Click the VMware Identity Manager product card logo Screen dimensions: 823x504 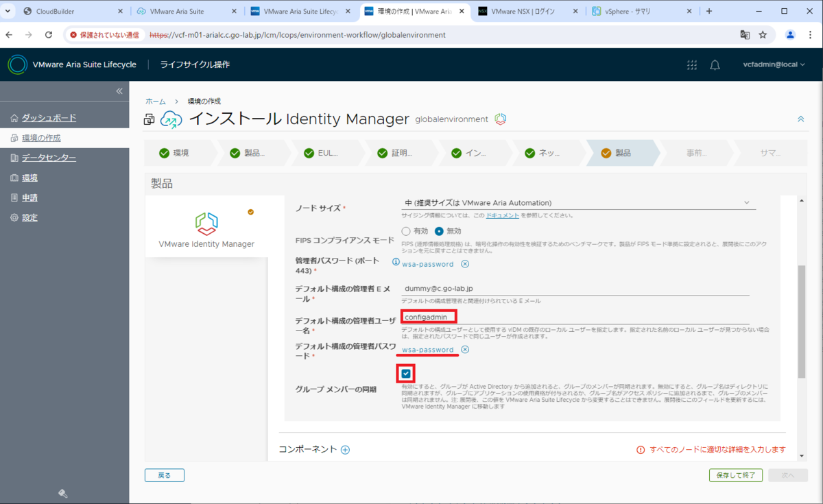(x=206, y=224)
